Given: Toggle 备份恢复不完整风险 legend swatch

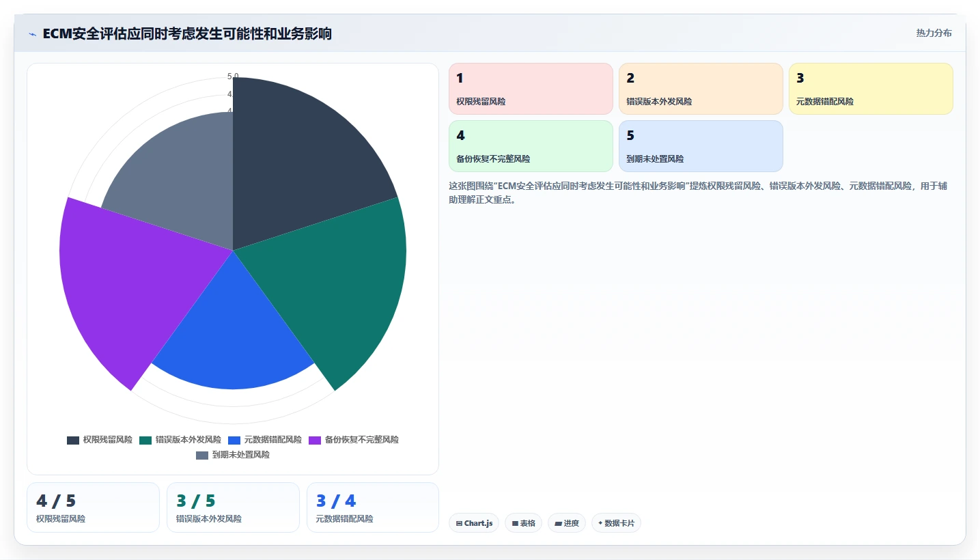Looking at the screenshot, I should [x=315, y=440].
